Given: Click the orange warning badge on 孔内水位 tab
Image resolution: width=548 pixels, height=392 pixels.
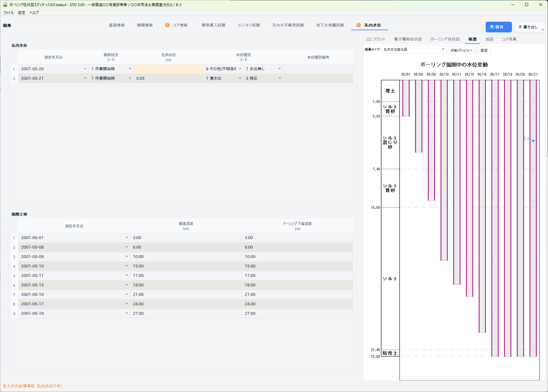Looking at the screenshot, I should tap(359, 25).
